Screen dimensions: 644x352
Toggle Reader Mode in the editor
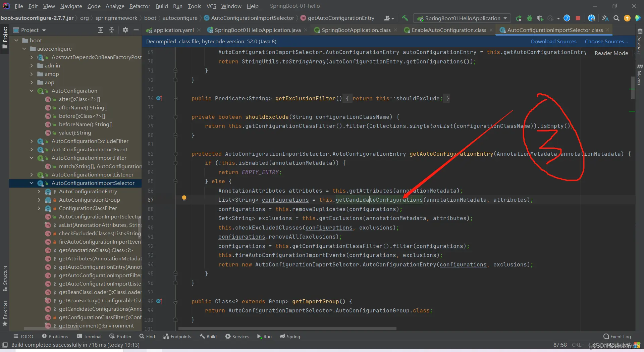(x=611, y=53)
